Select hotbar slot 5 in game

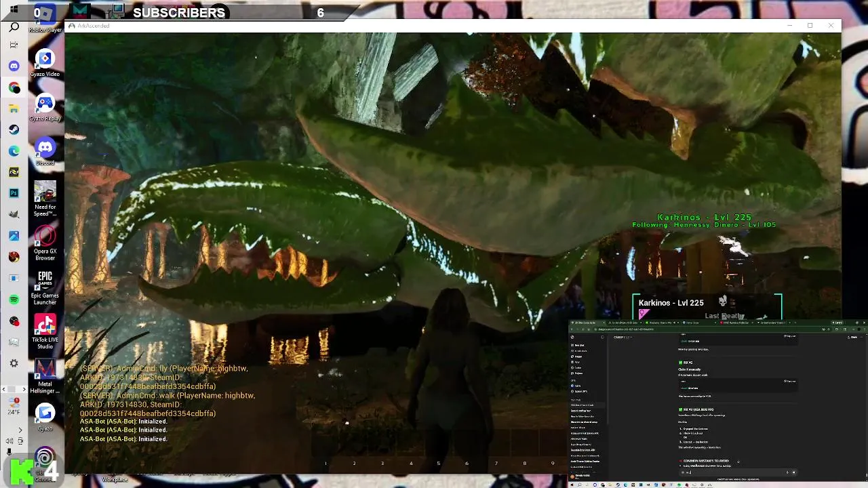pos(438,464)
